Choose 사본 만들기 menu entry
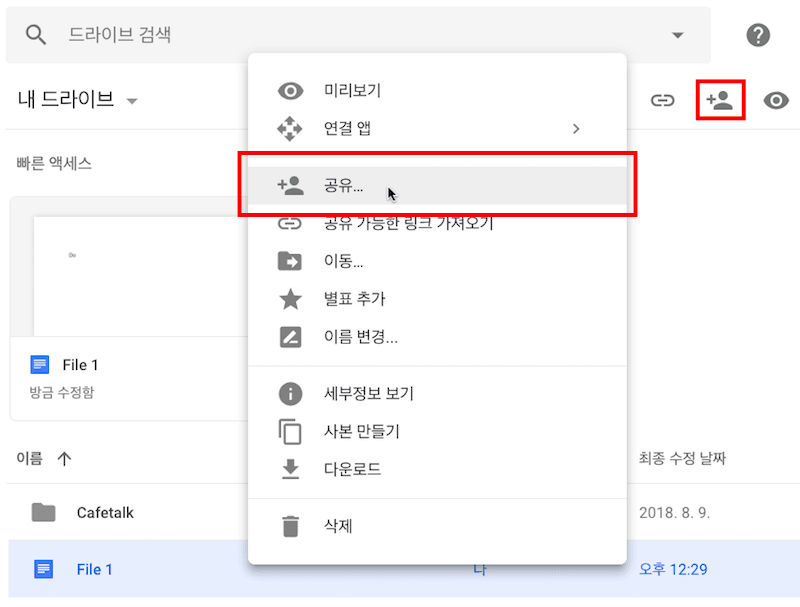 (x=437, y=432)
